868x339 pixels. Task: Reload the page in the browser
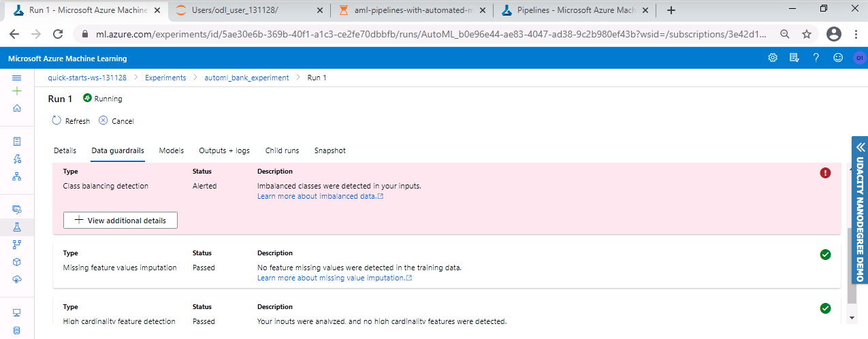[x=58, y=34]
